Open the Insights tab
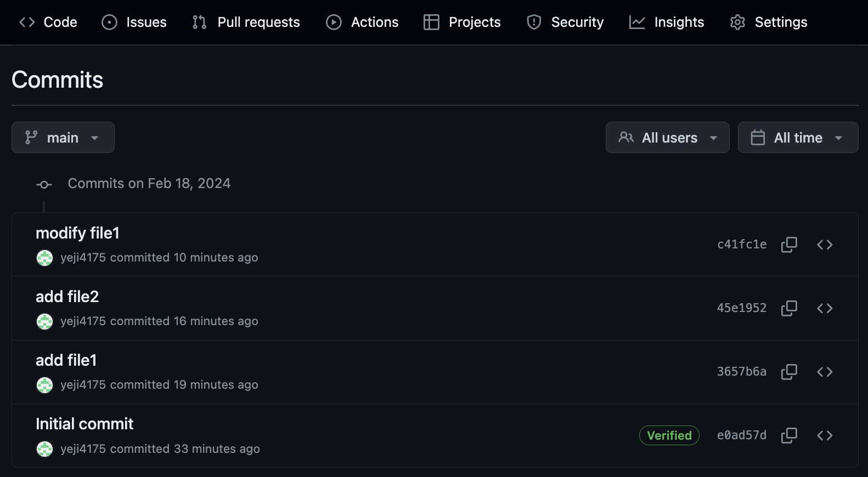Screen dimensions: 868x477 pyautogui.click(x=667, y=22)
